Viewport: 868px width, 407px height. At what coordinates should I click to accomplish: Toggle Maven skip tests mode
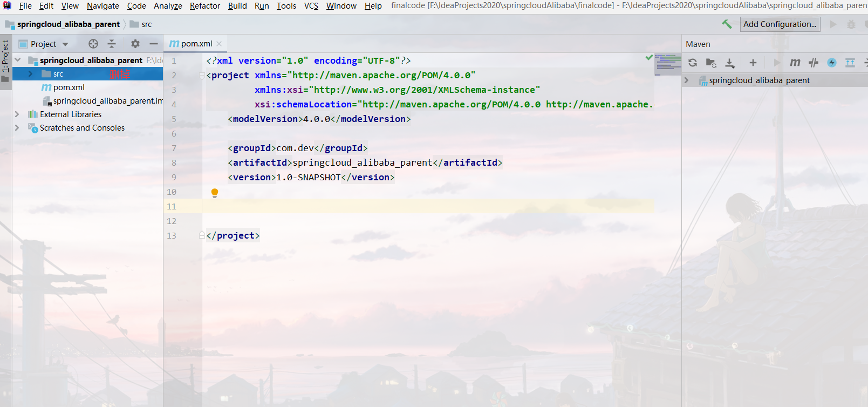[832, 63]
